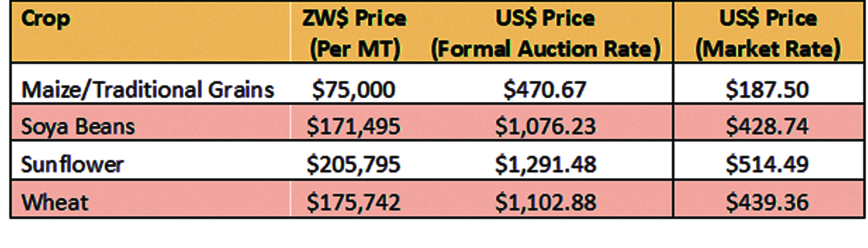Screen dimensions: 868x248
Task: Click the $1,076.23 value
Action: [x=545, y=126]
